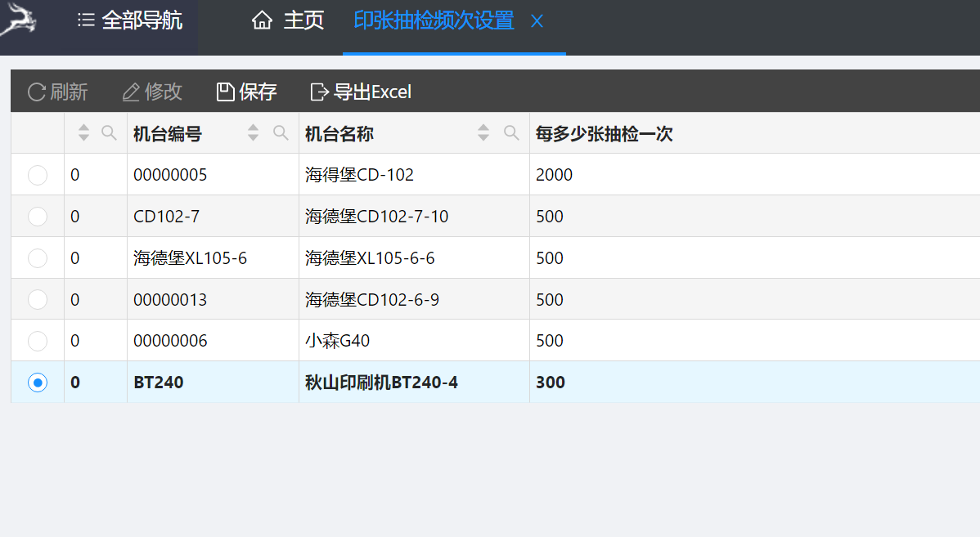Click search icon in 机台编号 column header
Image resolution: width=980 pixels, height=537 pixels.
tap(281, 132)
